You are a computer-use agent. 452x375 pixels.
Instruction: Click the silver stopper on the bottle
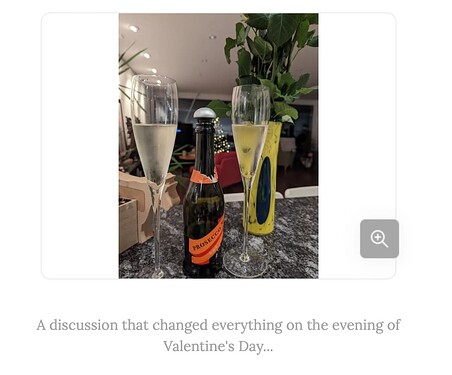click(x=204, y=114)
